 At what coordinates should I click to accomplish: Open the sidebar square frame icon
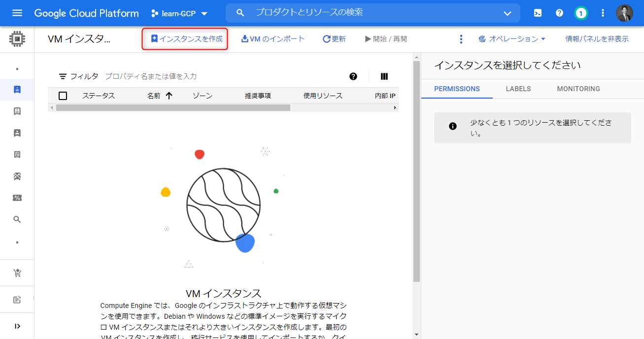coord(17,155)
